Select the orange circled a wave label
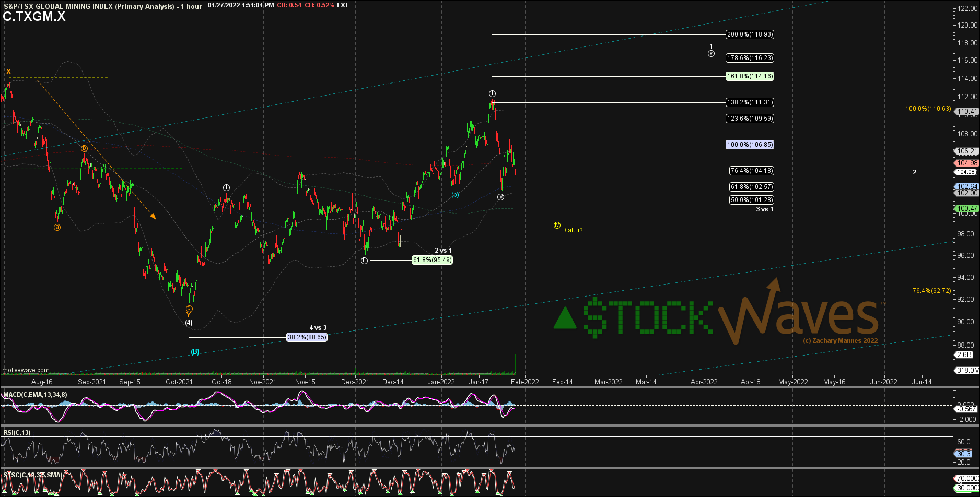This screenshot has height=497, width=980. click(57, 227)
